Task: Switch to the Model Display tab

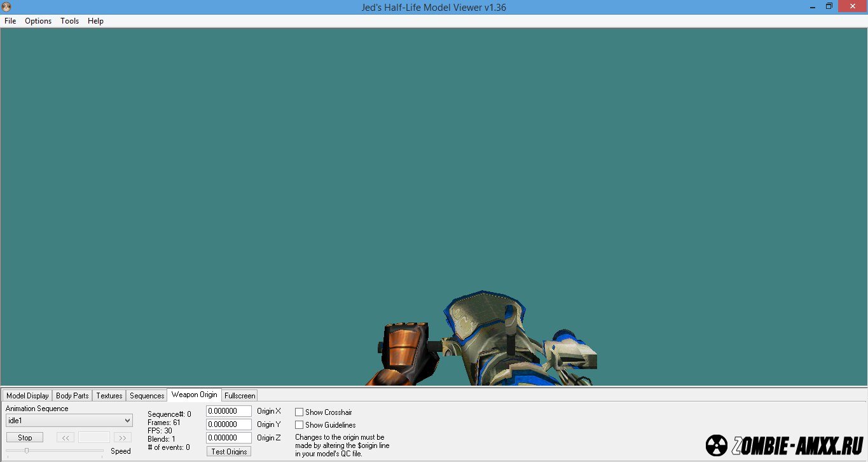Action: pos(27,395)
